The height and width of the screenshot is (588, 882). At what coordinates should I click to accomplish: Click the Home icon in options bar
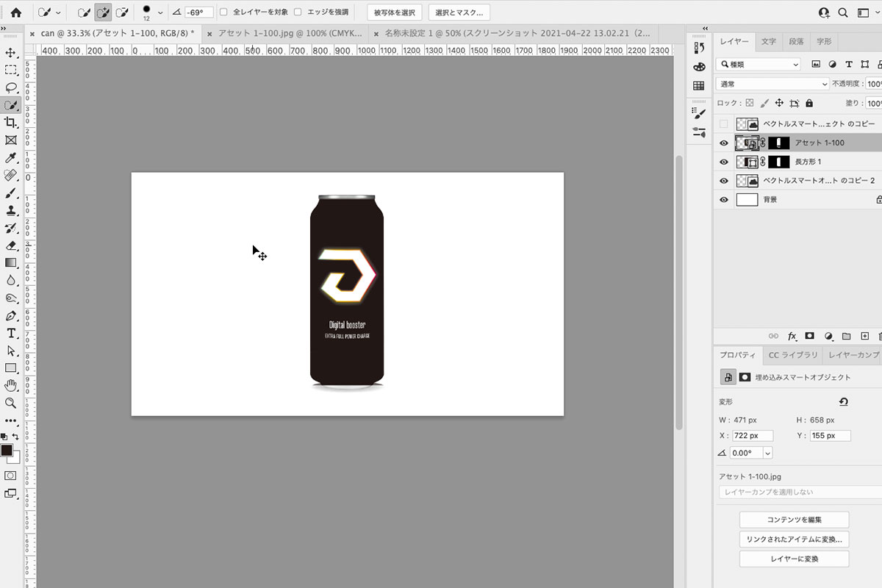[15, 12]
